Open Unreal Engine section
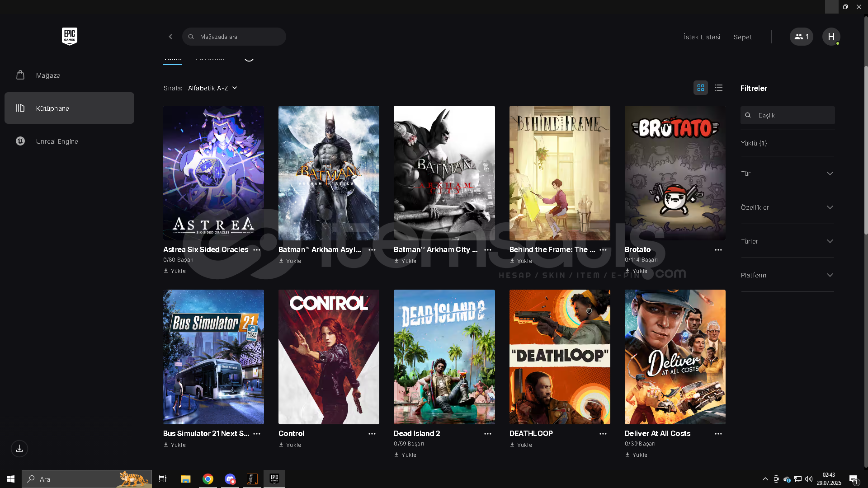Viewport: 868px width, 488px height. click(69, 141)
